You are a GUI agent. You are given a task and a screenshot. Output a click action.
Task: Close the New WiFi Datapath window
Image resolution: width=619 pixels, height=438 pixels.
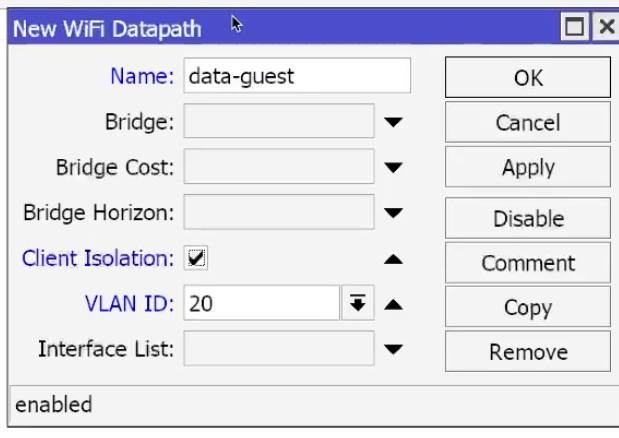(x=606, y=26)
